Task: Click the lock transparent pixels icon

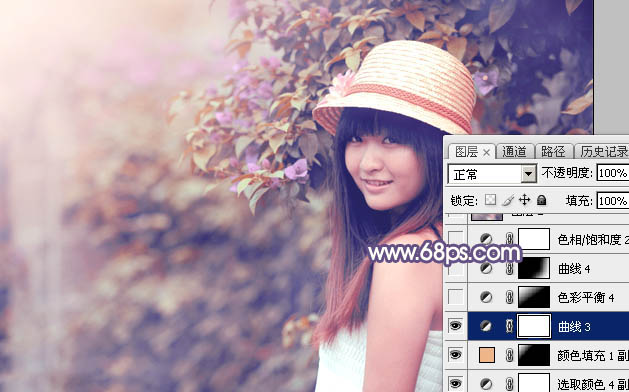Action: 490,200
